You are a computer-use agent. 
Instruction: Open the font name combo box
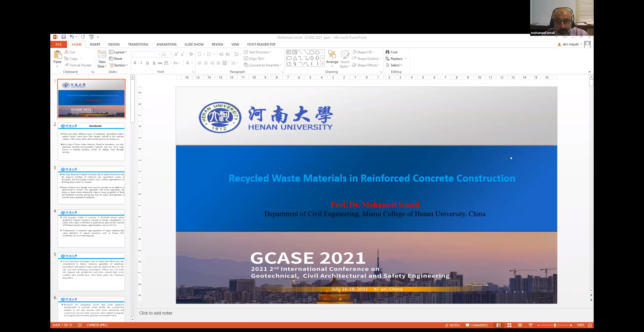tap(147, 54)
